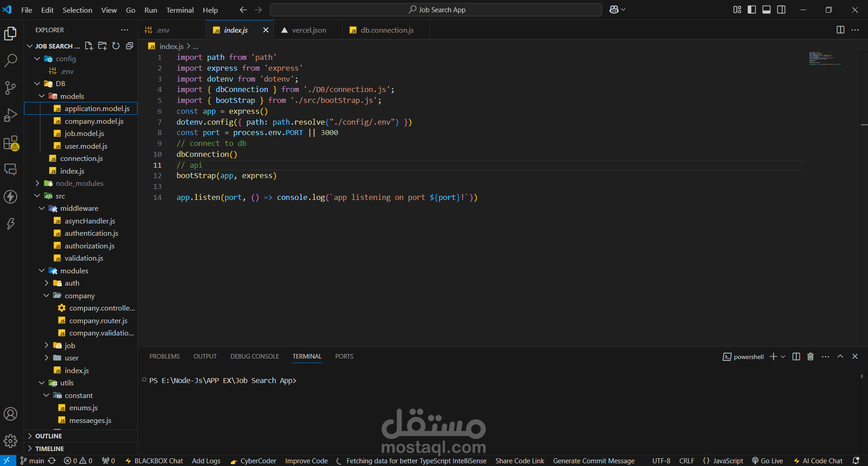Click the Job Search App command center
Screen dimensions: 868x466
coord(436,10)
